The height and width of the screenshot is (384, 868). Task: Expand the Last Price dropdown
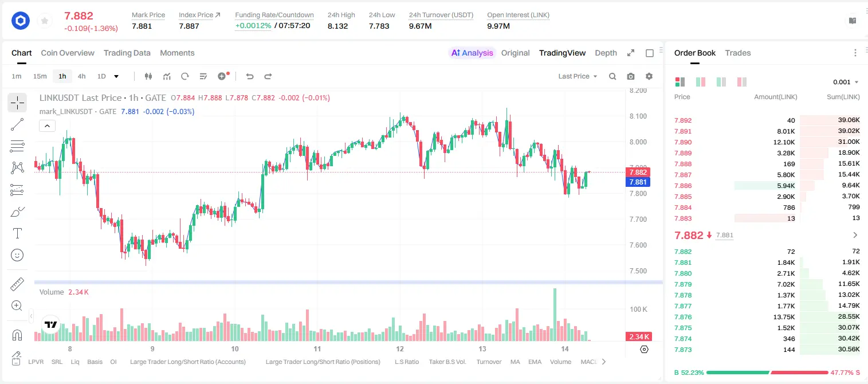point(578,76)
